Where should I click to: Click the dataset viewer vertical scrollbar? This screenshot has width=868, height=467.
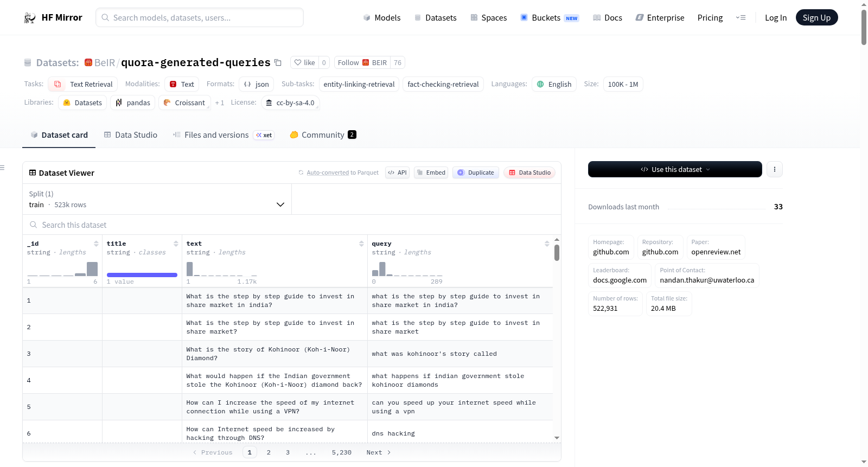pos(557,253)
